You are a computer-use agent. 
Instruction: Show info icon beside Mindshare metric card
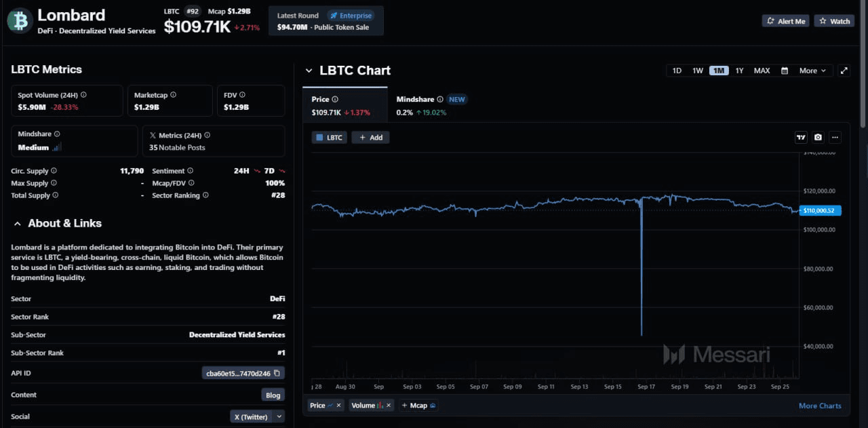click(x=57, y=134)
